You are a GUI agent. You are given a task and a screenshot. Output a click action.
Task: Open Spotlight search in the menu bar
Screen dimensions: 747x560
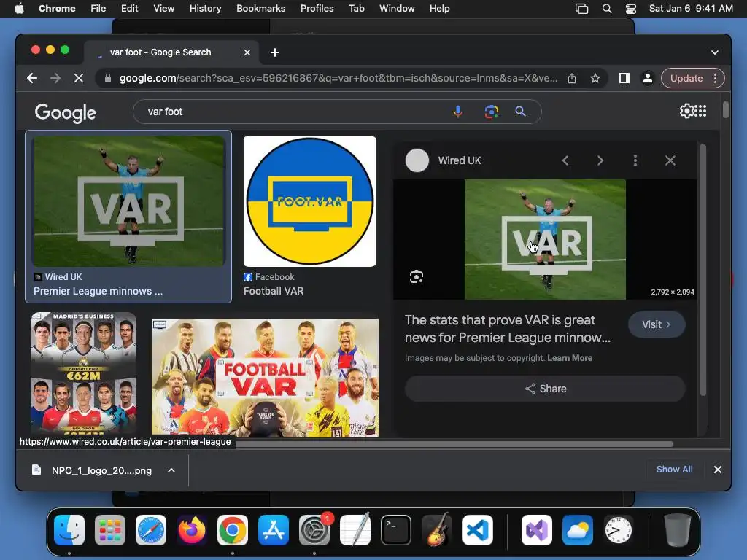[606, 8]
